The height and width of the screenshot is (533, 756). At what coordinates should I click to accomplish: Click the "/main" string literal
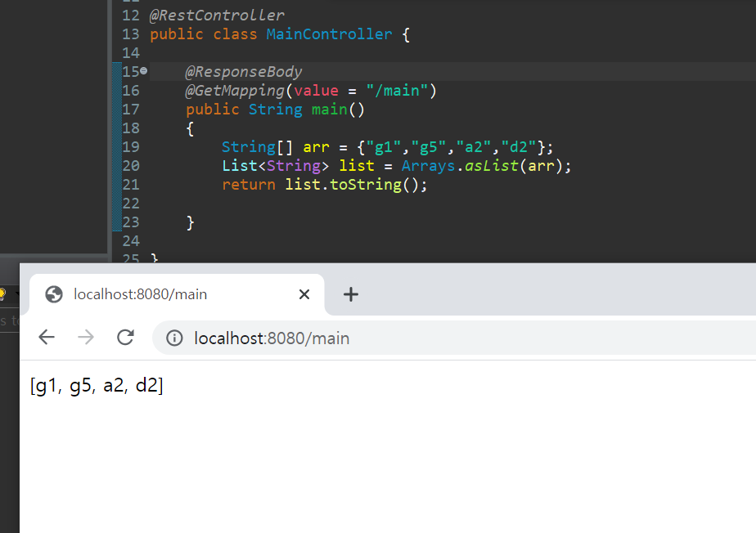tap(397, 91)
